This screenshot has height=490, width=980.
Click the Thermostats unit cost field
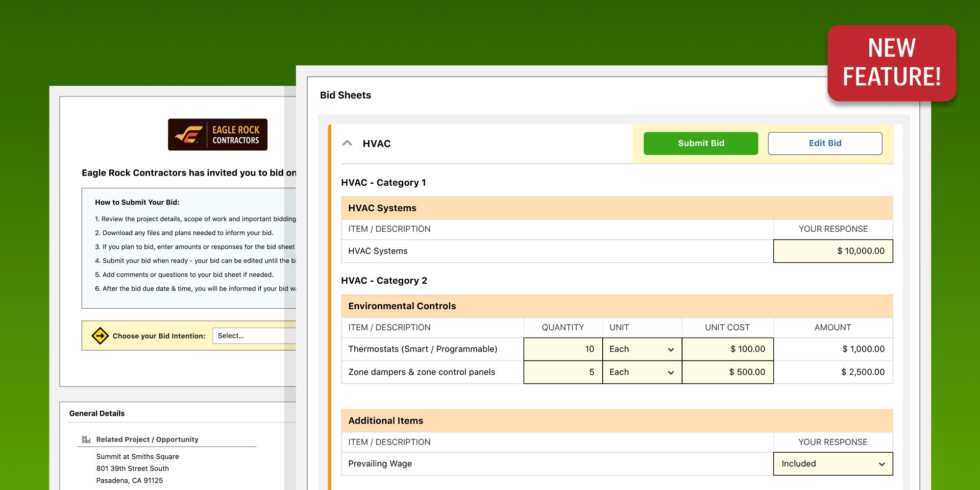tap(727, 349)
